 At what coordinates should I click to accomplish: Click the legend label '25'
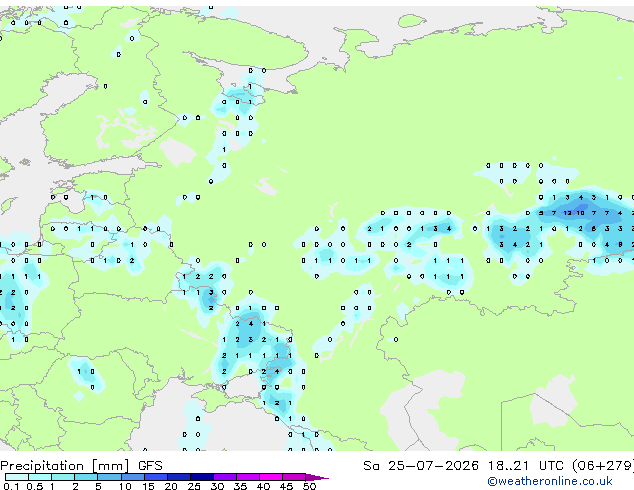[x=194, y=486]
